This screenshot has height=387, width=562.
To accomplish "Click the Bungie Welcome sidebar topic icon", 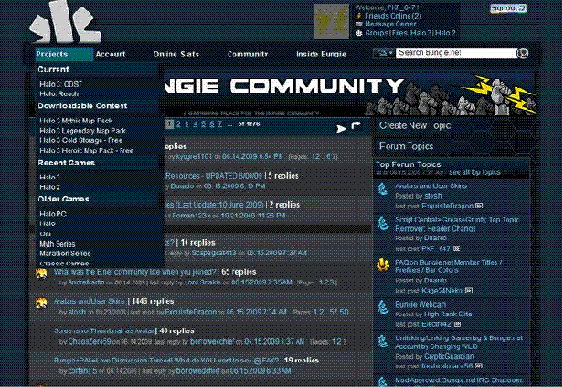I will tap(383, 307).
